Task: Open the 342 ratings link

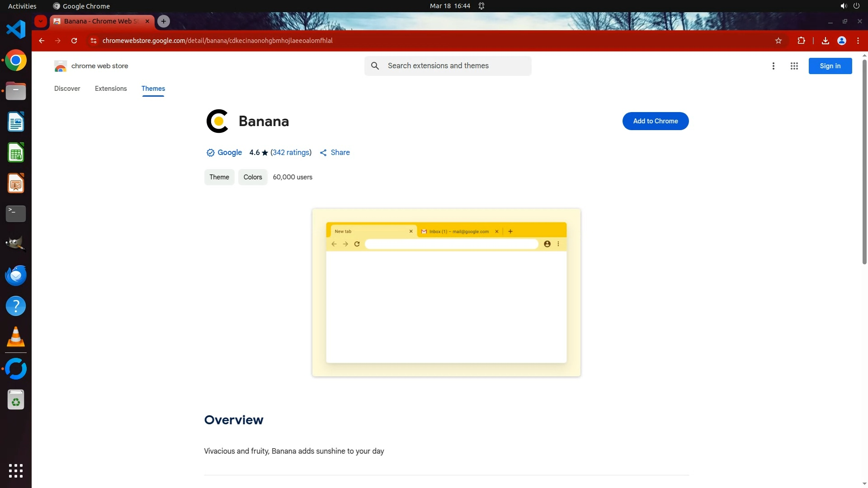Action: [291, 153]
